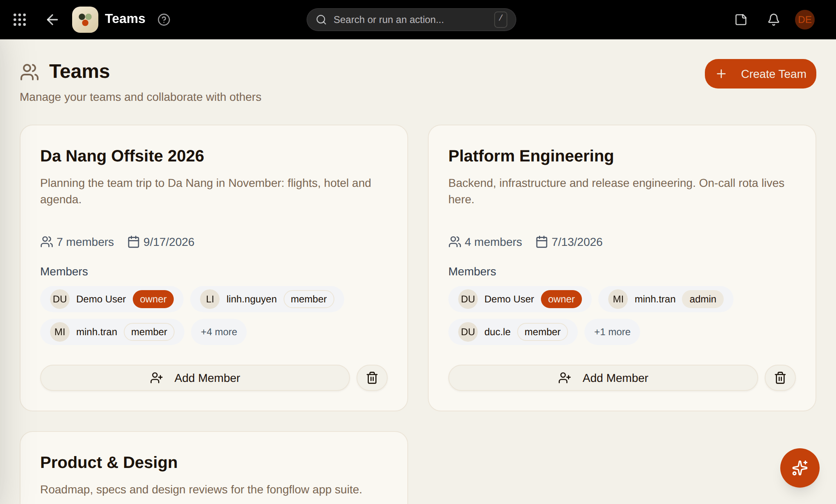Click '4 members' count text
The width and height of the screenshot is (836, 504).
[x=493, y=242]
